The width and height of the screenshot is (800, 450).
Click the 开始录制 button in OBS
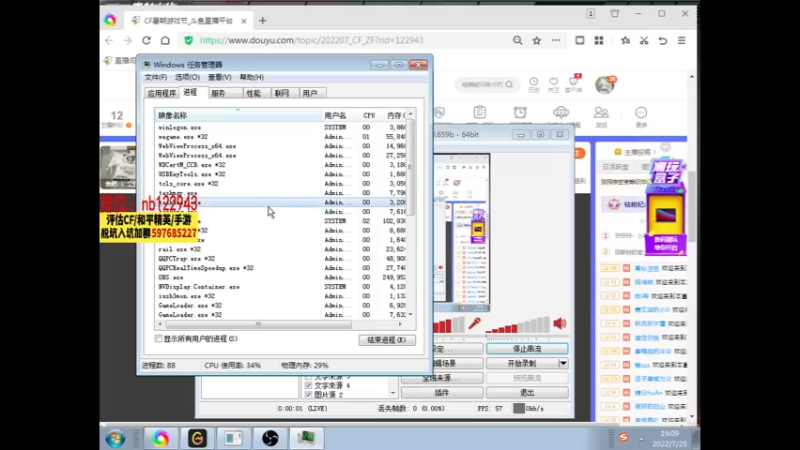pos(522,363)
